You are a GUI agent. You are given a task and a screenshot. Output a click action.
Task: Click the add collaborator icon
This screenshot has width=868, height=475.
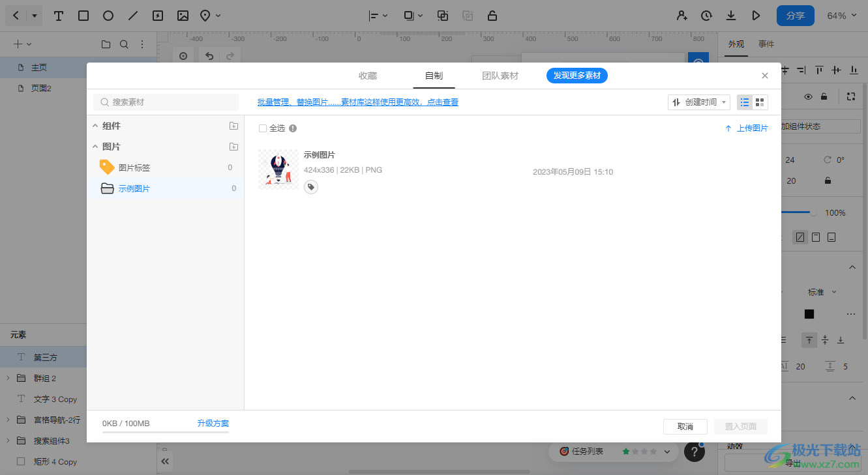coord(681,15)
